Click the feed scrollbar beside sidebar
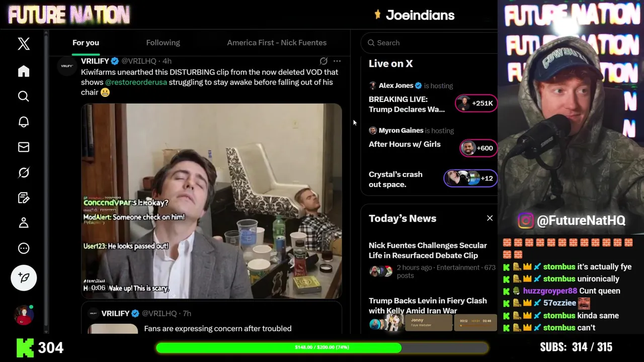The height and width of the screenshot is (362, 644). [46, 181]
